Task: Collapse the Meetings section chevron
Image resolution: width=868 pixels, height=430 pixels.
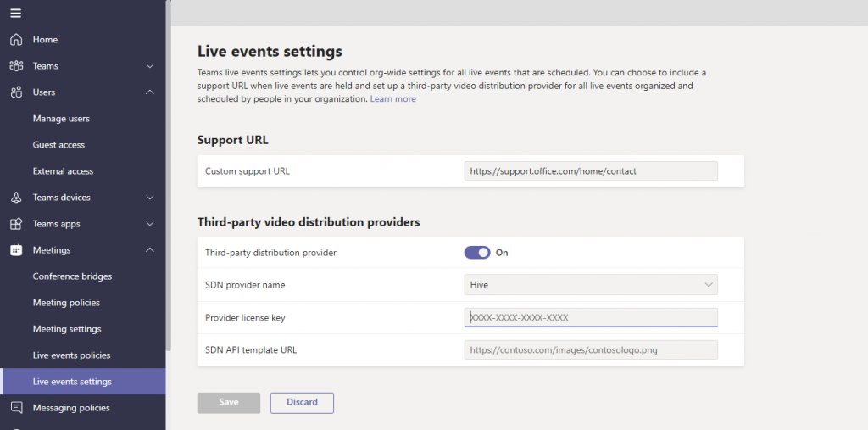Action: [x=150, y=250]
